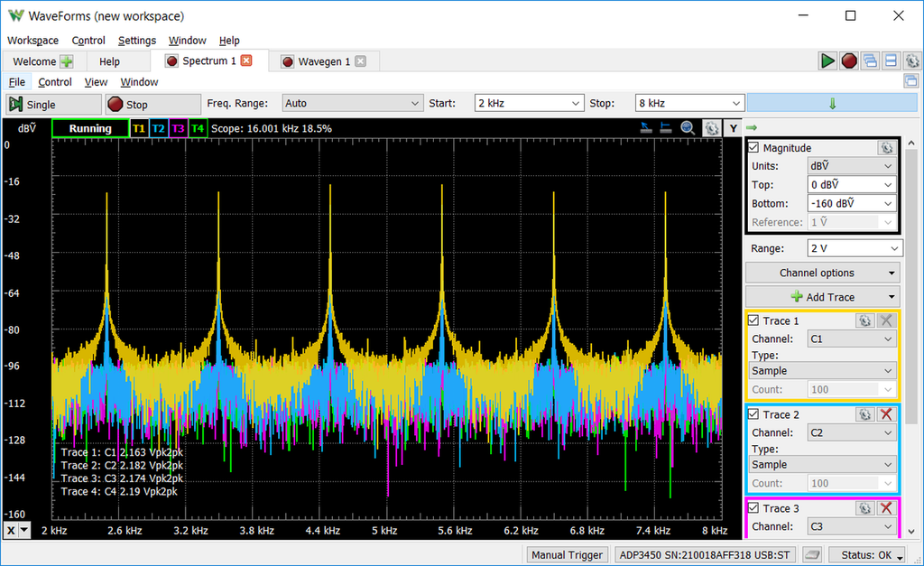This screenshot has height=566, width=924.
Task: Uncheck the Magnitude checkbox
Action: coord(753,148)
